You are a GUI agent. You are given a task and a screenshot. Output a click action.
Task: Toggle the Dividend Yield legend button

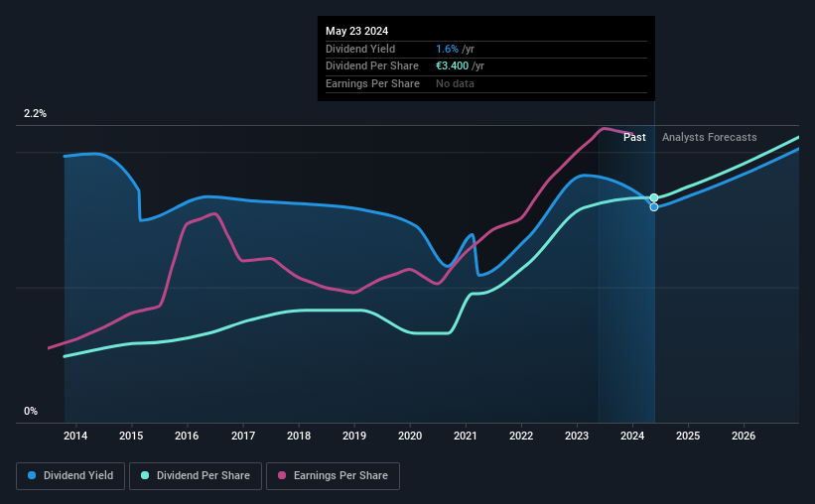[70, 476]
